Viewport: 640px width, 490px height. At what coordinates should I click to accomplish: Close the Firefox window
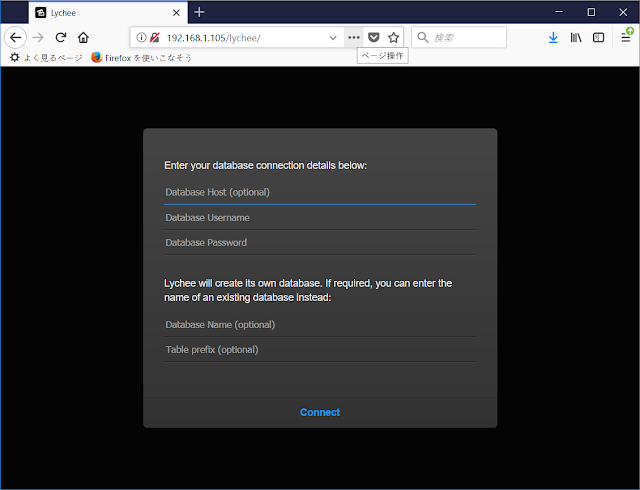coord(623,12)
